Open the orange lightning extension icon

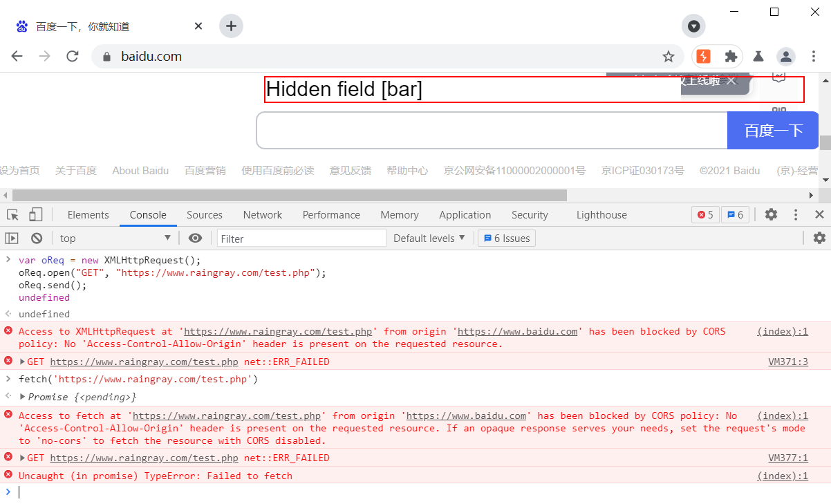point(703,57)
